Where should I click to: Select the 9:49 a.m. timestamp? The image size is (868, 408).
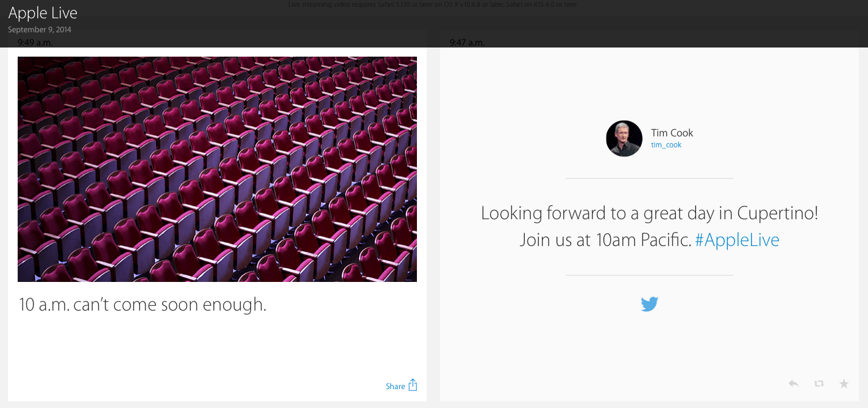pyautogui.click(x=35, y=43)
